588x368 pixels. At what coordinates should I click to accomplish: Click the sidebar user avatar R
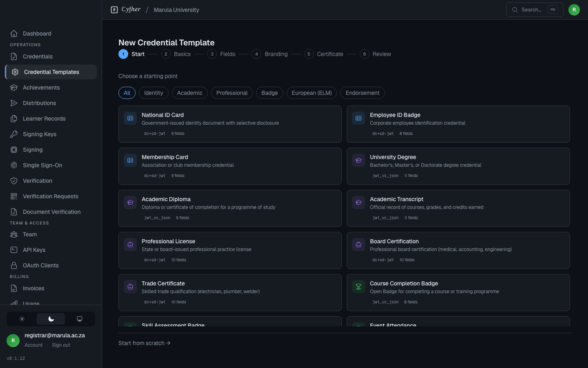(x=13, y=340)
